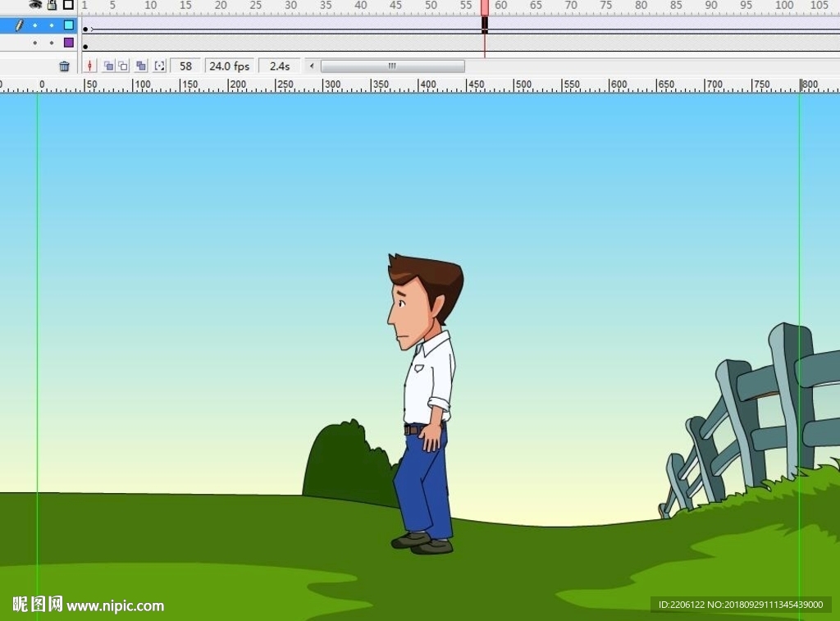840x621 pixels.
Task: Toggle visibility dot of purple layer
Action: pos(35,43)
